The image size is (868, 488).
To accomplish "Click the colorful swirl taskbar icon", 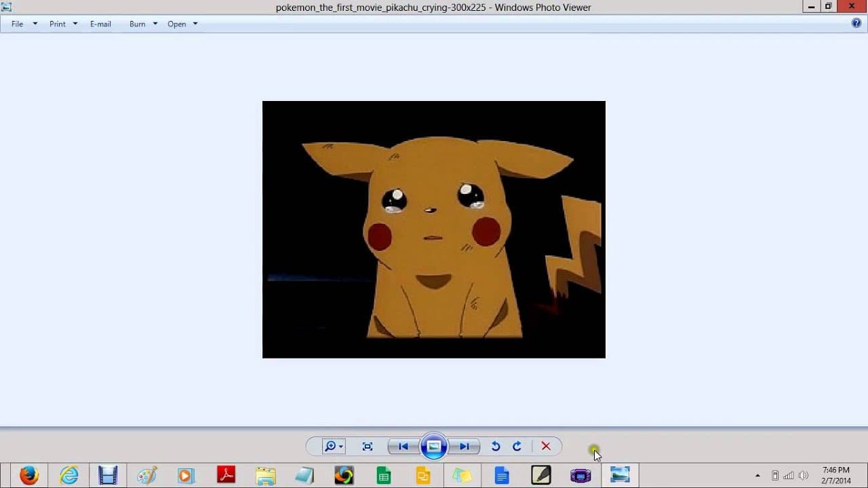I will point(344,475).
